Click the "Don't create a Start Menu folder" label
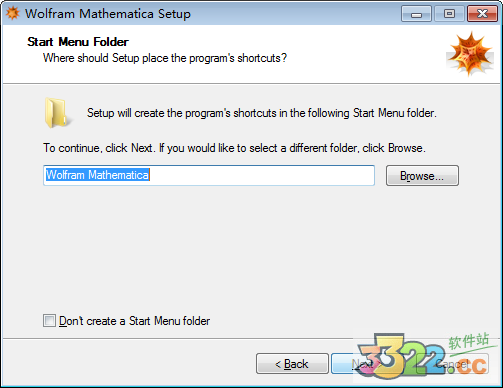Viewport: 503px width, 388px height. tap(134, 321)
